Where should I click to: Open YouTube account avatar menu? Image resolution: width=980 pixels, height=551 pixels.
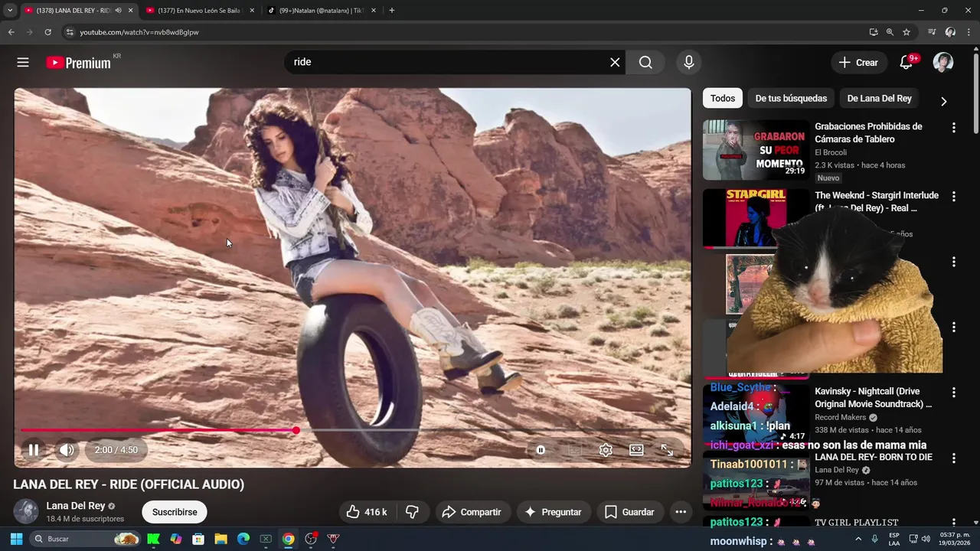(x=943, y=62)
